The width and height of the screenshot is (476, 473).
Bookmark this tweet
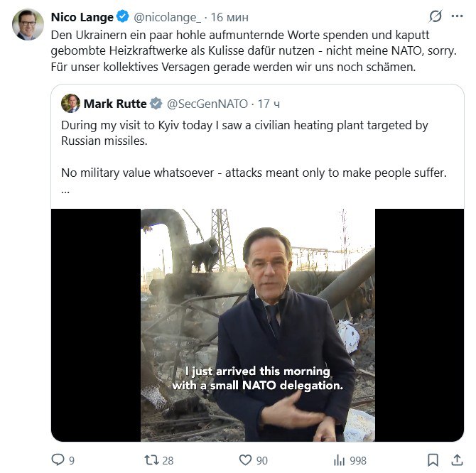[x=433, y=460]
